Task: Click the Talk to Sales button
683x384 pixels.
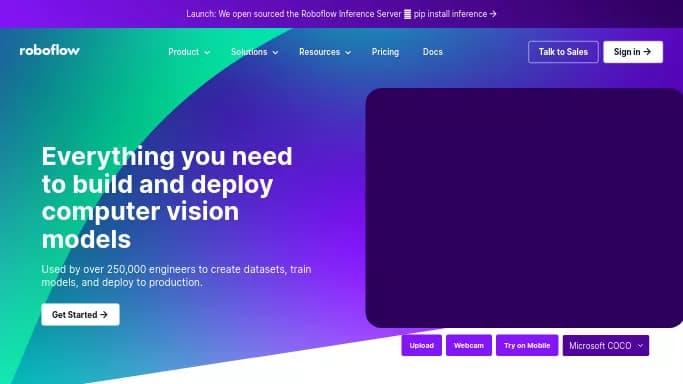Action: pyautogui.click(x=563, y=52)
